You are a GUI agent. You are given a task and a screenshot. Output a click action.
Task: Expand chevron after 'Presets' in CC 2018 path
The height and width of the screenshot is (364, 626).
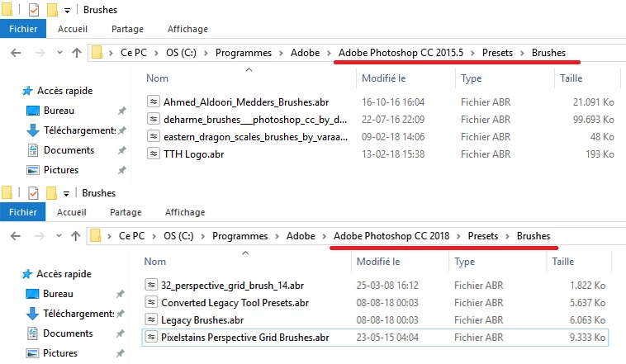[507, 236]
